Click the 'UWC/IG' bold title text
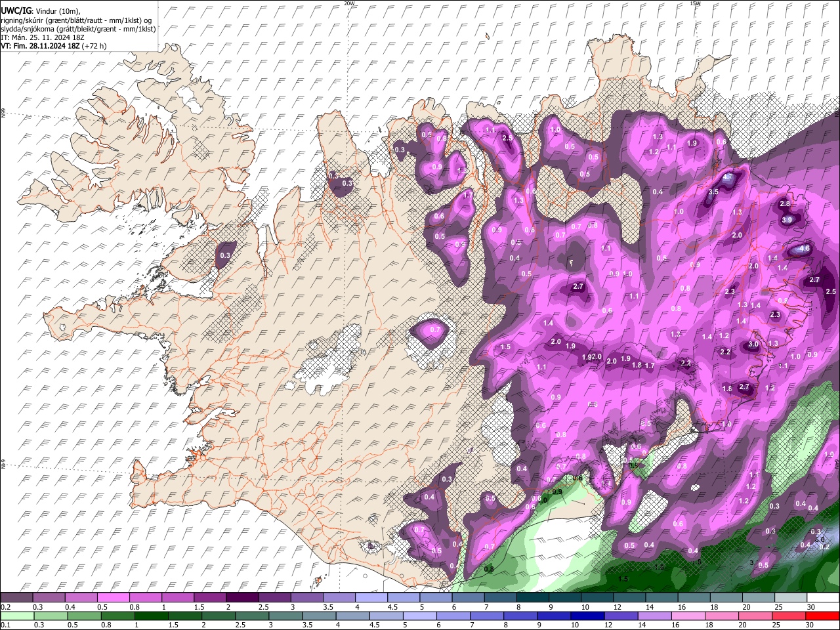840x630 pixels. [15, 10]
